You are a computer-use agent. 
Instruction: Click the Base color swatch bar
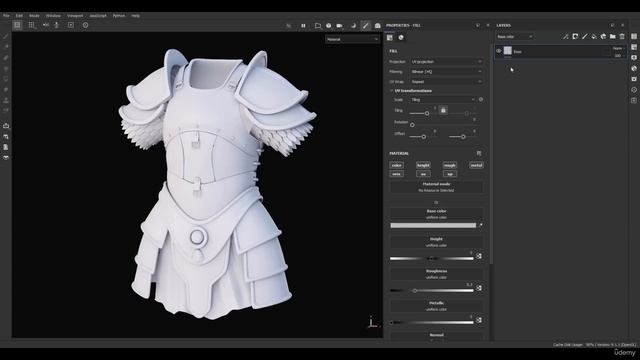pos(433,225)
